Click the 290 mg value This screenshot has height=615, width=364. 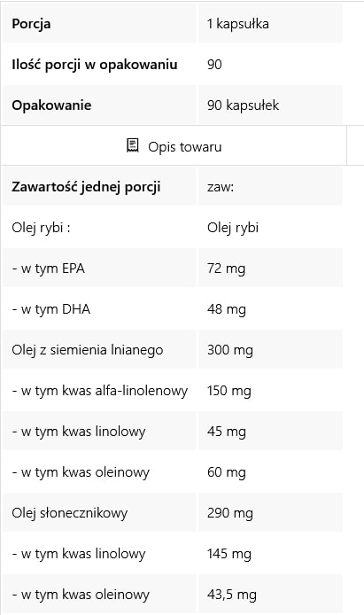coord(230,513)
